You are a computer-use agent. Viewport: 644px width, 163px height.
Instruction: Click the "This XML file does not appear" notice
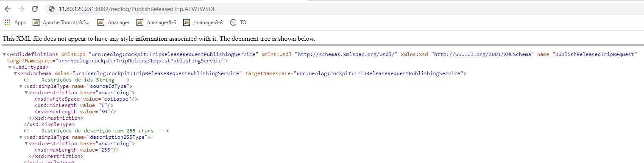(159, 39)
